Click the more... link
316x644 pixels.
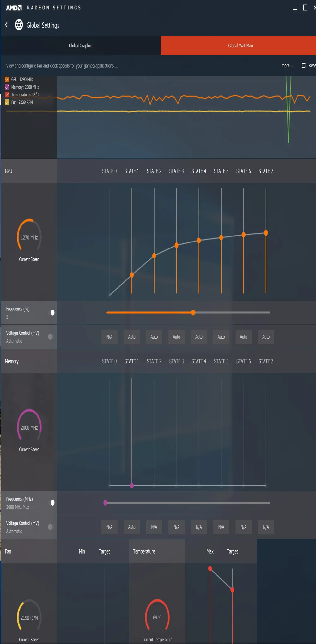[x=287, y=66]
